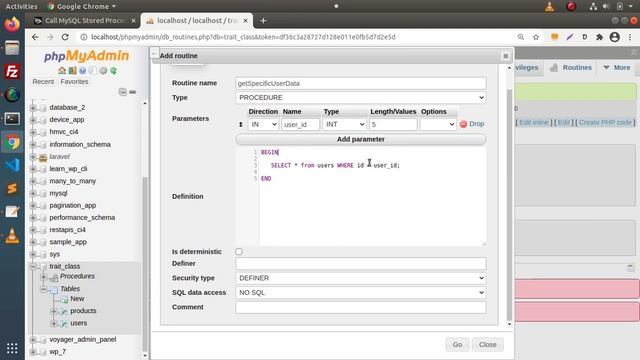Image resolution: width=640 pixels, height=360 pixels.
Task: Open Chrome extensions puzzle icon
Action: pyautogui.click(x=599, y=37)
